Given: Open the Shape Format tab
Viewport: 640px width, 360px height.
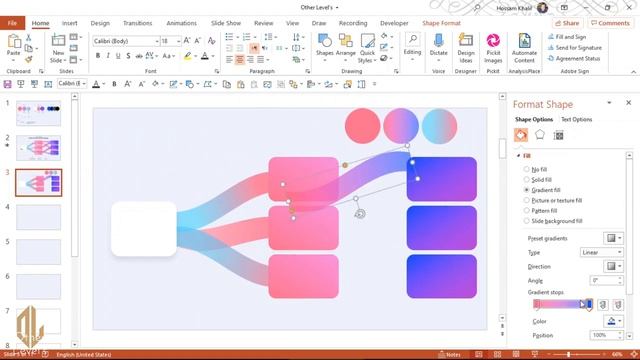Looking at the screenshot, I should [x=441, y=23].
